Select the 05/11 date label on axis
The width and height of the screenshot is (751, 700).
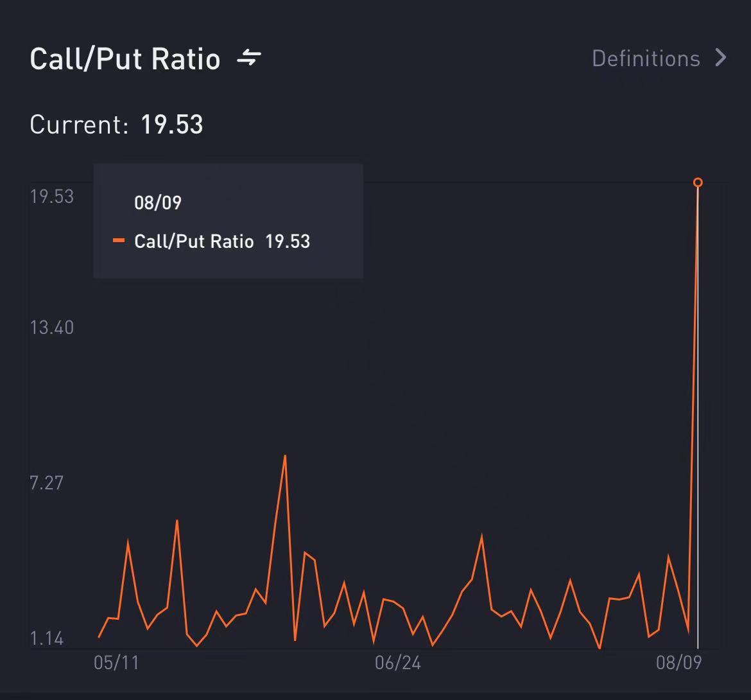(116, 663)
